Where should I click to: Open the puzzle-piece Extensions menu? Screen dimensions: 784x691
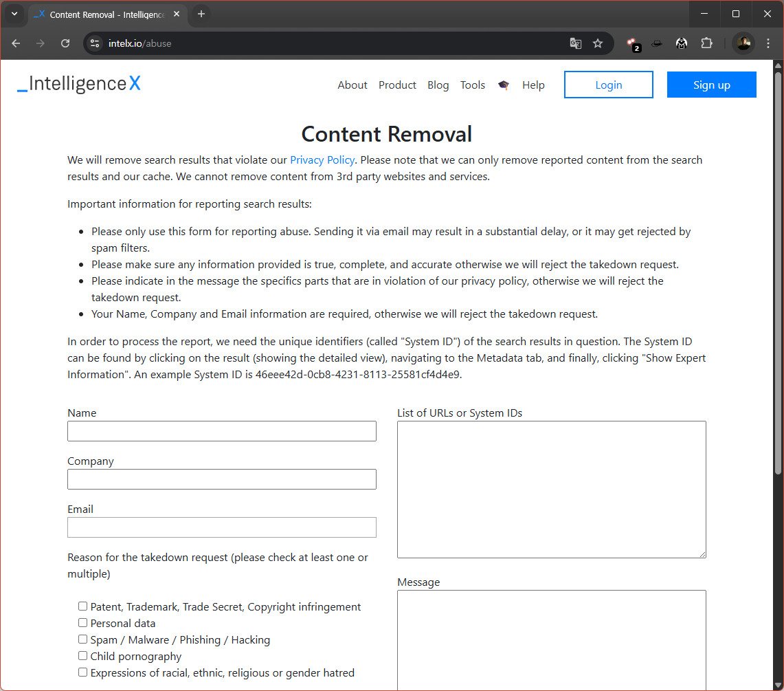click(x=706, y=43)
